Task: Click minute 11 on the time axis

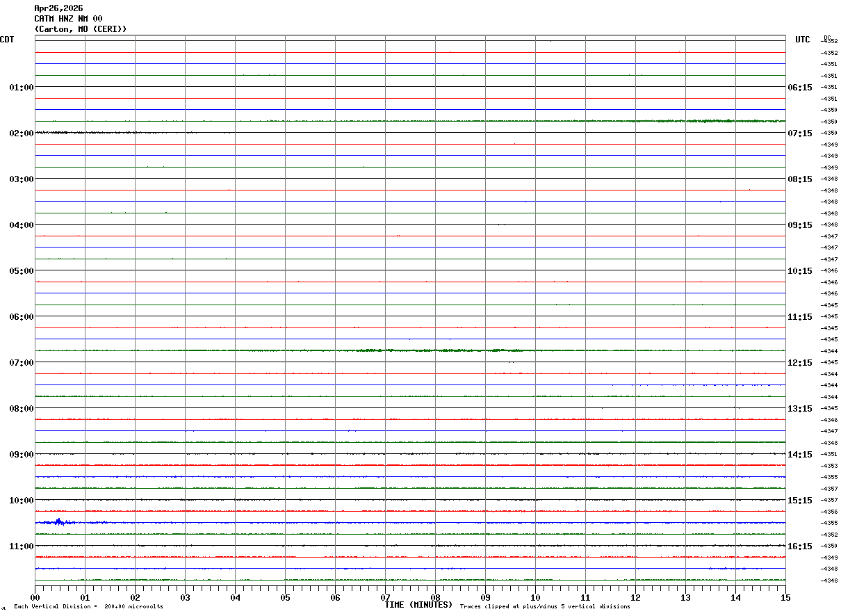Action: point(585,597)
